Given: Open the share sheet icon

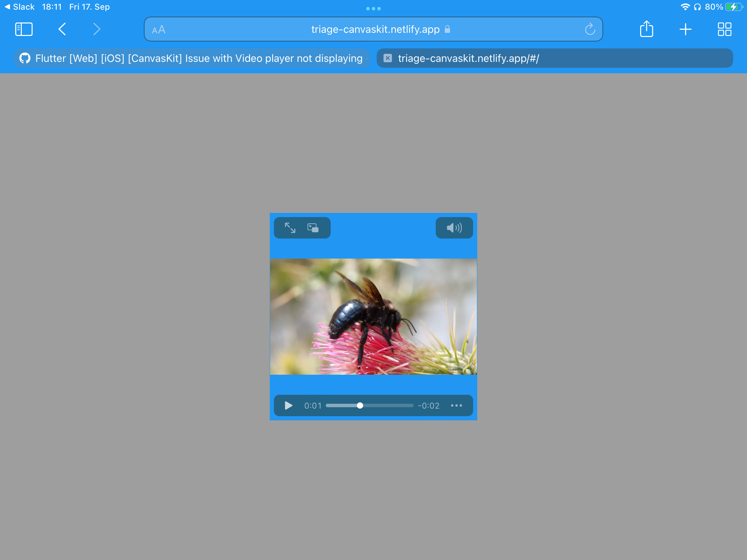Looking at the screenshot, I should coord(646,29).
